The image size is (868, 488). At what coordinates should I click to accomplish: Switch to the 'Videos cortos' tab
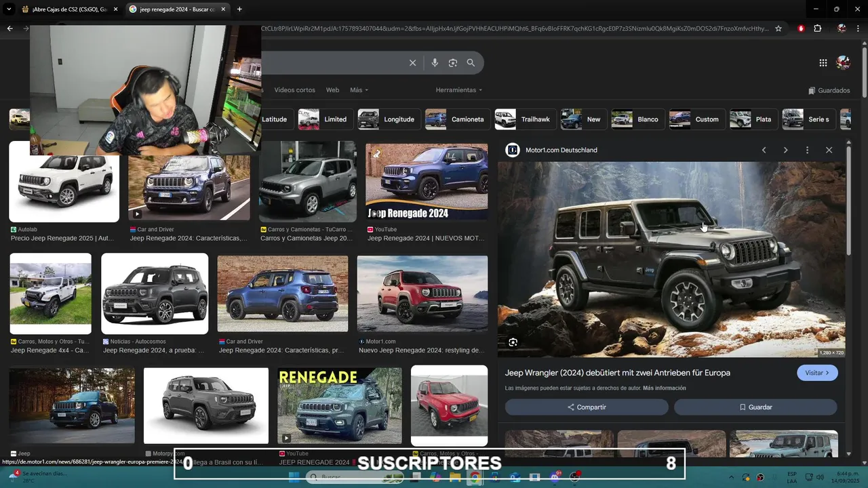294,90
